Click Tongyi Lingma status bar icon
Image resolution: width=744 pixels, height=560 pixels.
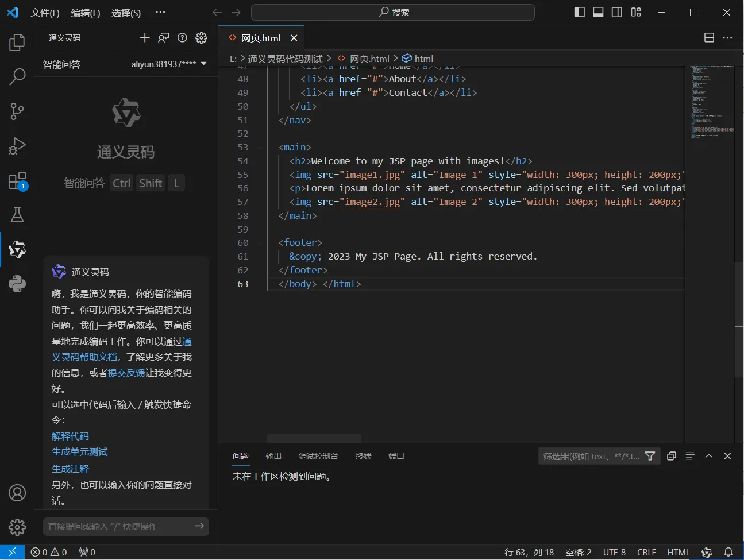[707, 552]
